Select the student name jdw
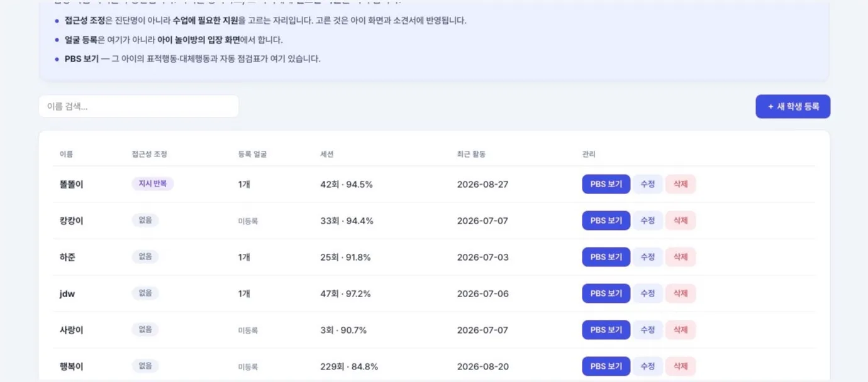Screen dimensions: 868x382 67,293
